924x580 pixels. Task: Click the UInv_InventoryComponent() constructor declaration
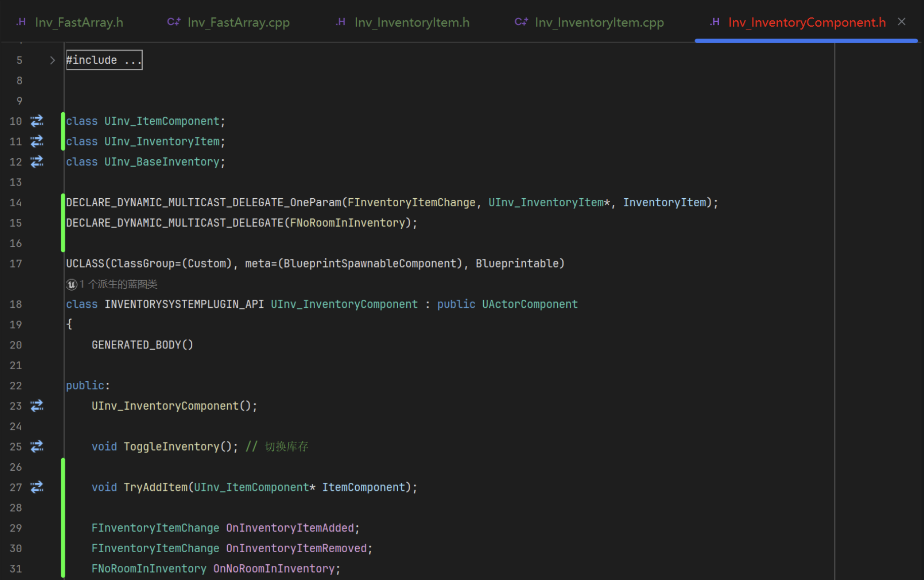click(174, 406)
